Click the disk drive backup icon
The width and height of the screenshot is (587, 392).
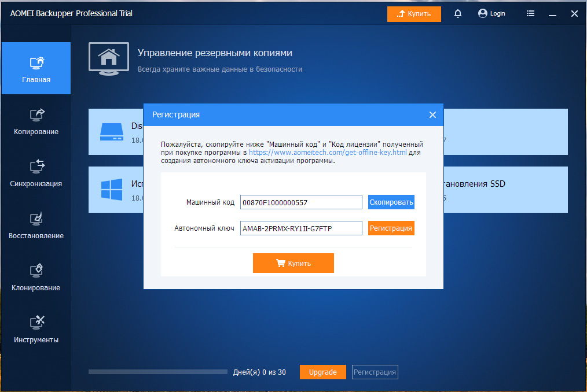112,132
